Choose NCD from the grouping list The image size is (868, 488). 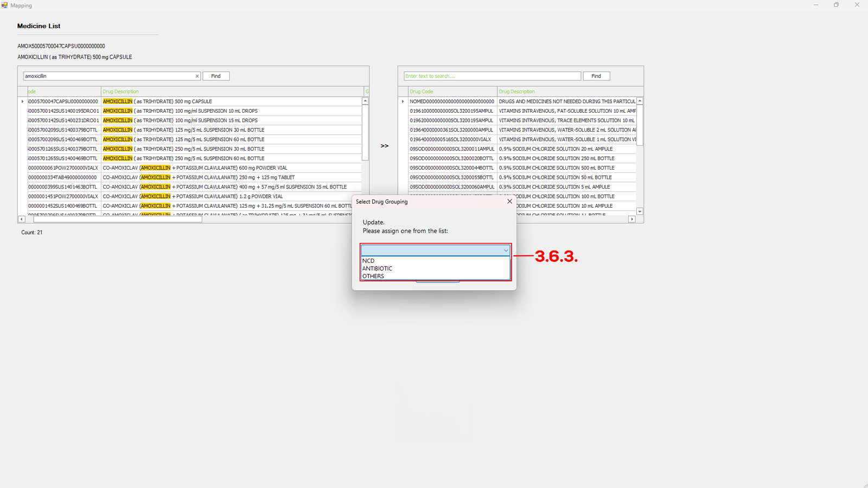[x=369, y=261]
